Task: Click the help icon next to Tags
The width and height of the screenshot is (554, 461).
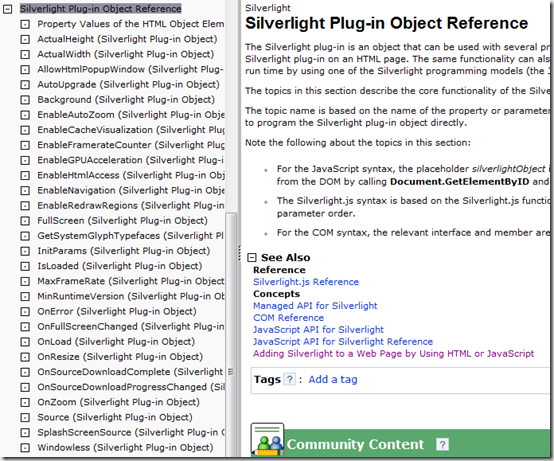Action: coord(290,379)
